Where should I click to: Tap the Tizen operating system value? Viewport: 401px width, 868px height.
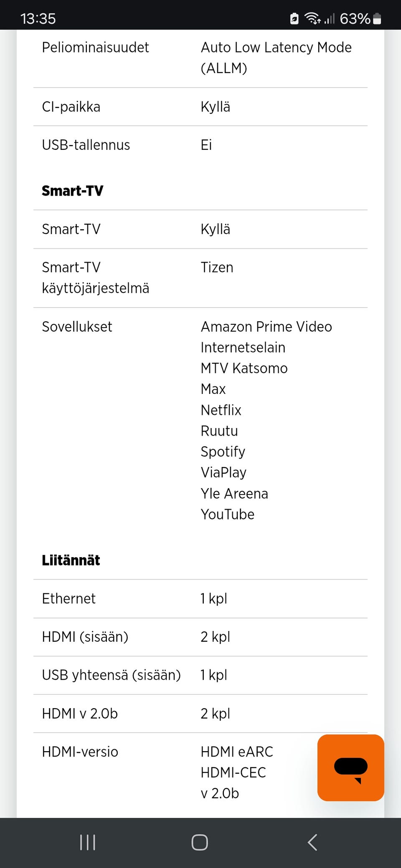click(x=217, y=267)
